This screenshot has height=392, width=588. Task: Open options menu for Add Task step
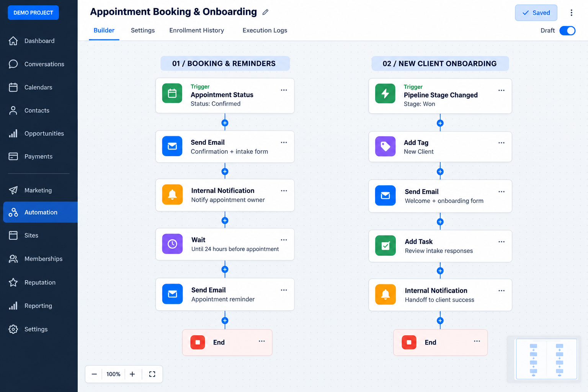pos(501,242)
